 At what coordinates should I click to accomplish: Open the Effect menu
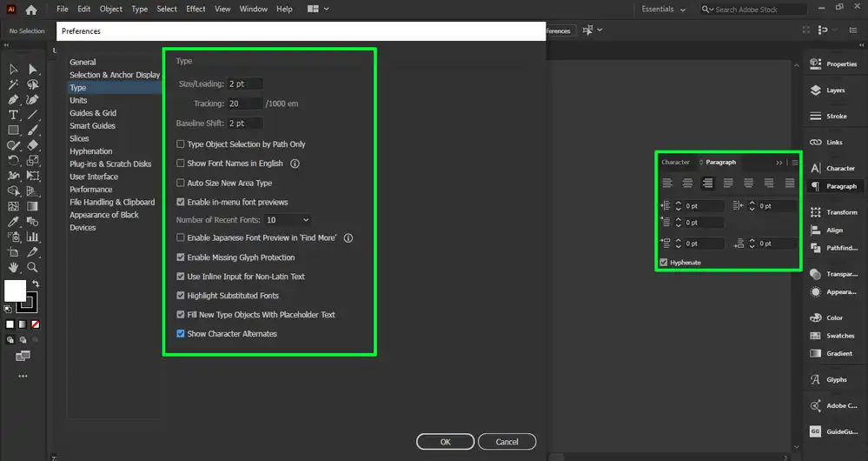click(195, 10)
